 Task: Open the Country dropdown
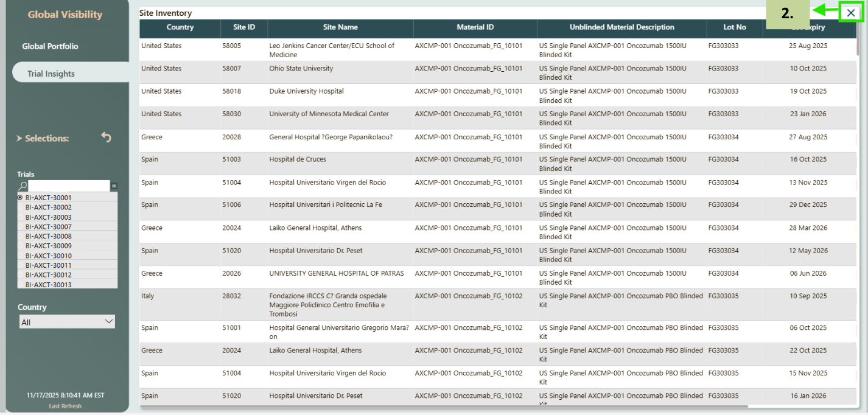click(67, 322)
